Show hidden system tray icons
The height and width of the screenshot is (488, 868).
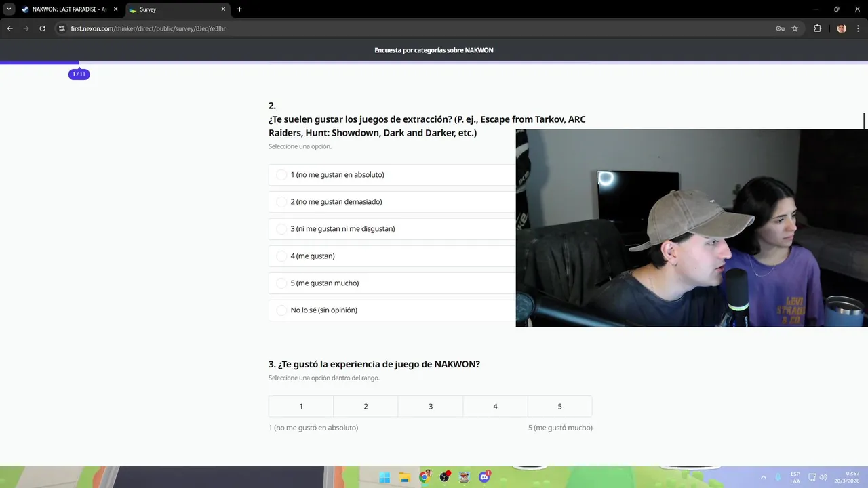764,477
